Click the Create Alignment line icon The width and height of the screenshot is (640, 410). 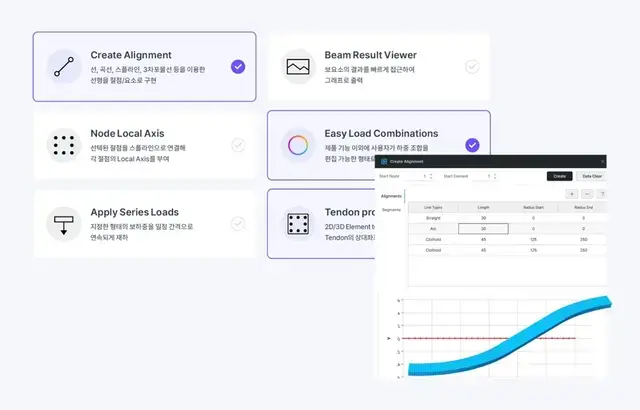[x=65, y=67]
